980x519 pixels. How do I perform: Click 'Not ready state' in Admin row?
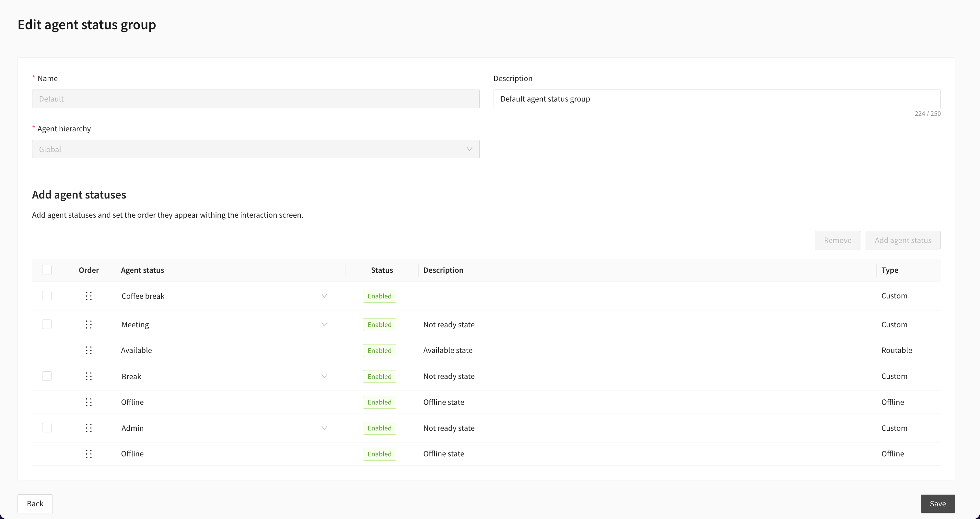pyautogui.click(x=449, y=428)
